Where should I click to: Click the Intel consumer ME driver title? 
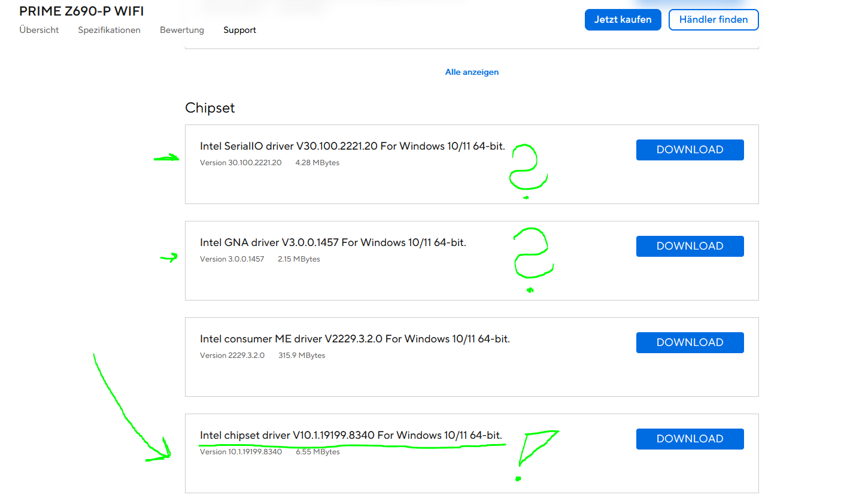click(355, 339)
